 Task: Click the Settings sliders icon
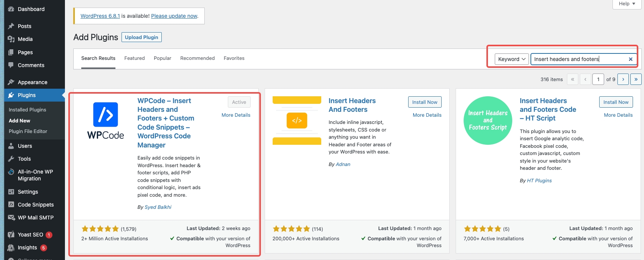point(11,192)
